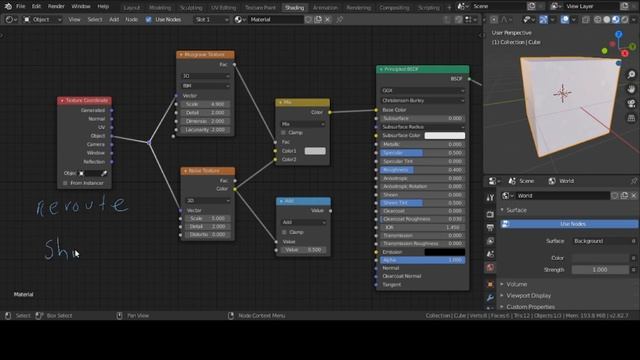This screenshot has height=360, width=640.
Task: Click the Mix node Color1 swatch
Action: 315,151
